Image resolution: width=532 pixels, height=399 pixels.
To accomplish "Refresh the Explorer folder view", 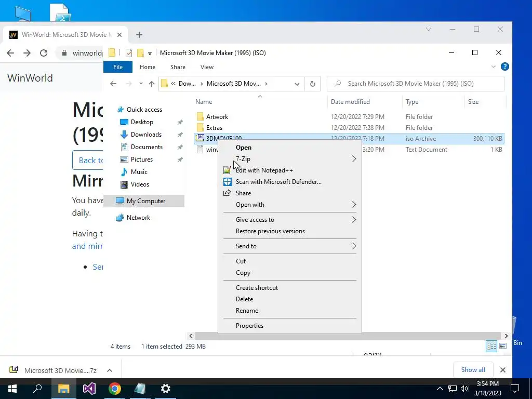I will point(312,84).
